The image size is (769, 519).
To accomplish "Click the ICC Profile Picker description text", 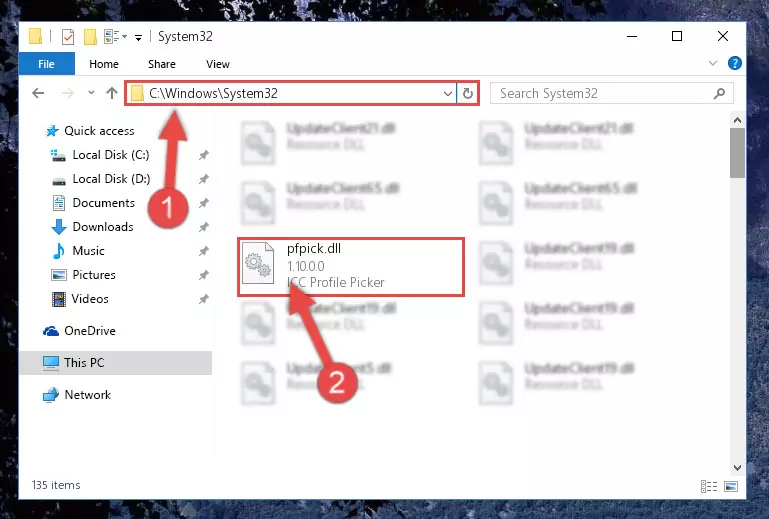I will pos(335,283).
